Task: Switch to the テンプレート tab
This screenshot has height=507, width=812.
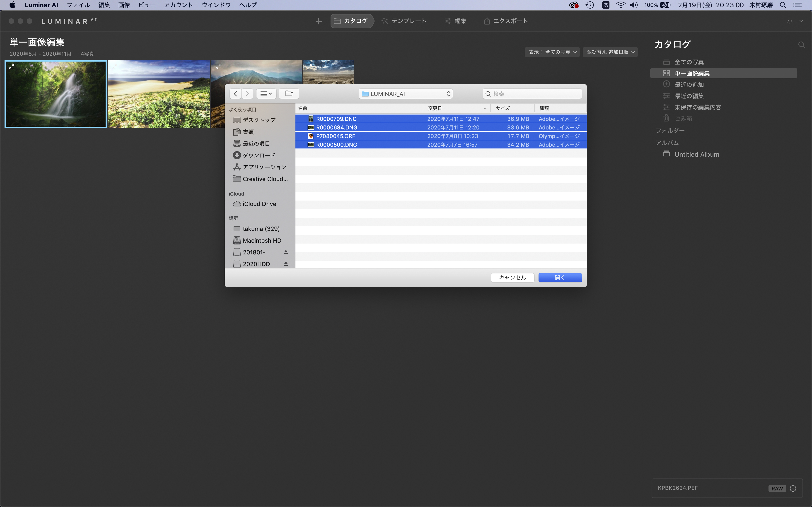Action: click(x=404, y=21)
